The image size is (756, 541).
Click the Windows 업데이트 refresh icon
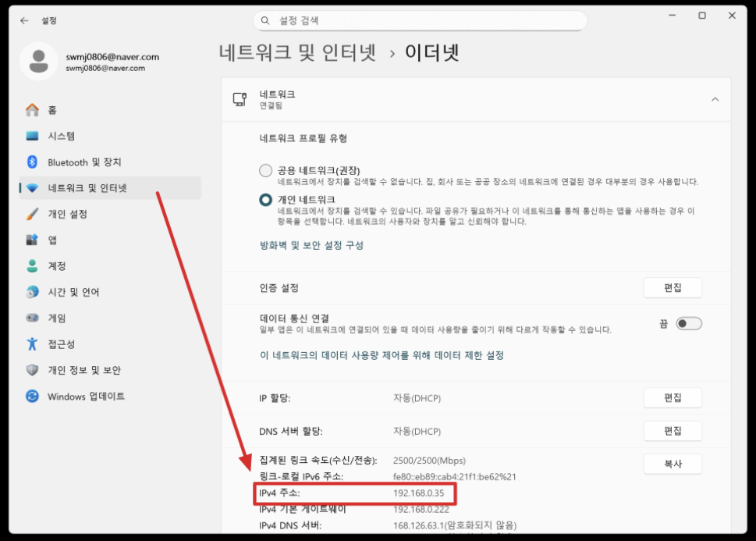(32, 397)
